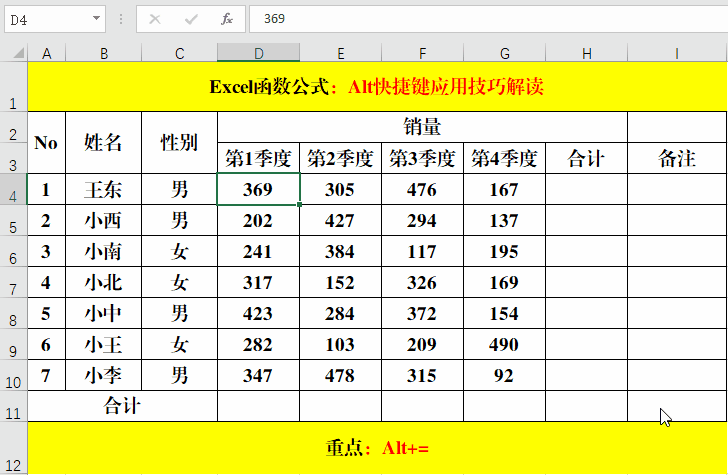Image resolution: width=728 pixels, height=475 pixels.
Task: Select the cell containing 423
Action: pyautogui.click(x=258, y=313)
